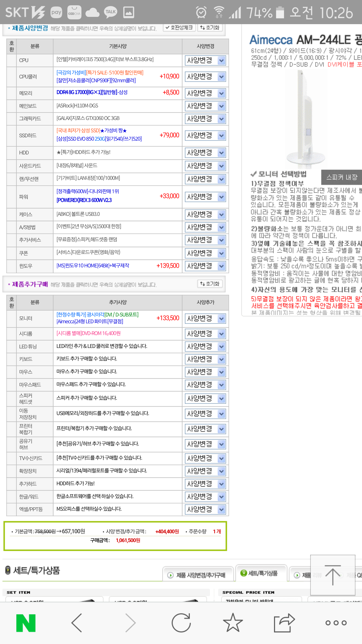
Task: Tap the alarm clock icon in status bar
Action: tap(201, 12)
